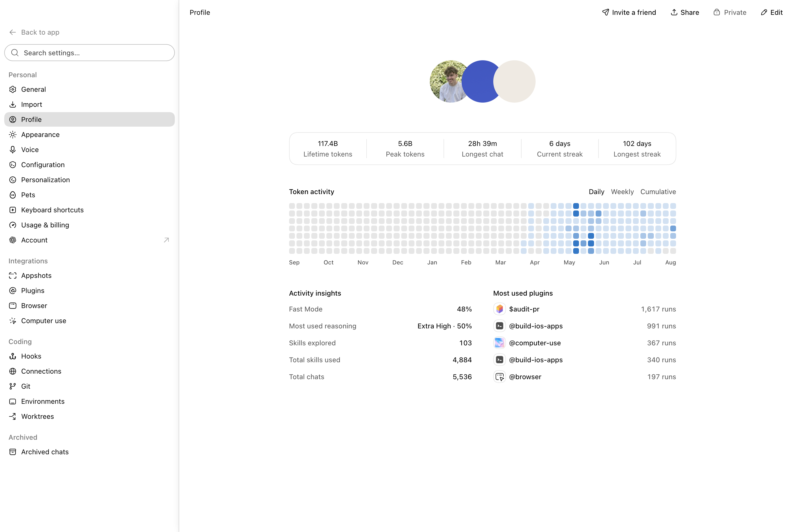Image resolution: width=794 pixels, height=532 pixels.
Task: Click in the Search settings field
Action: point(89,53)
